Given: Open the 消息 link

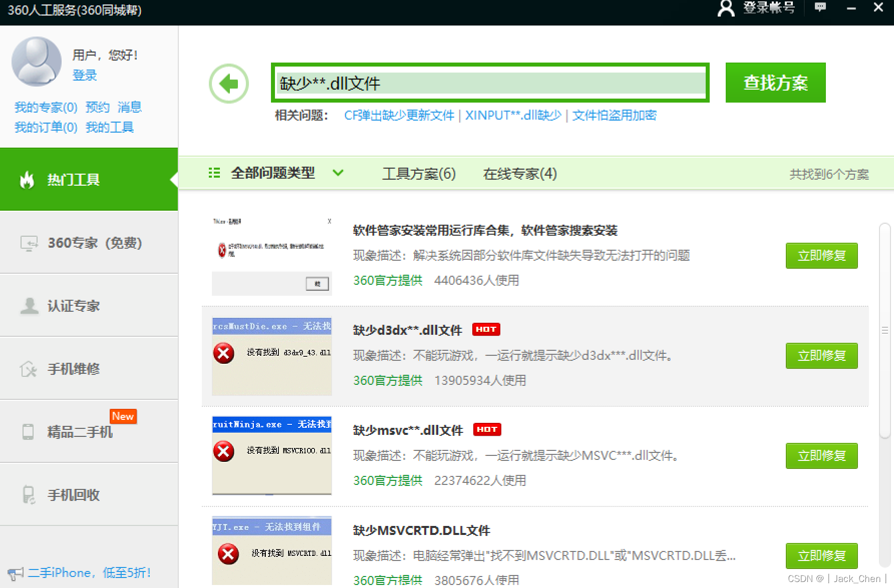Looking at the screenshot, I should [130, 107].
